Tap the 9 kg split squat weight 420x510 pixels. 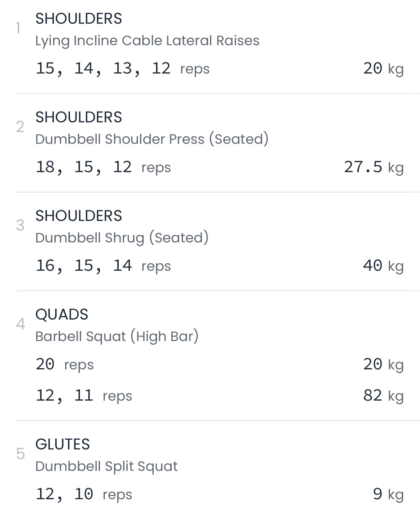click(388, 494)
